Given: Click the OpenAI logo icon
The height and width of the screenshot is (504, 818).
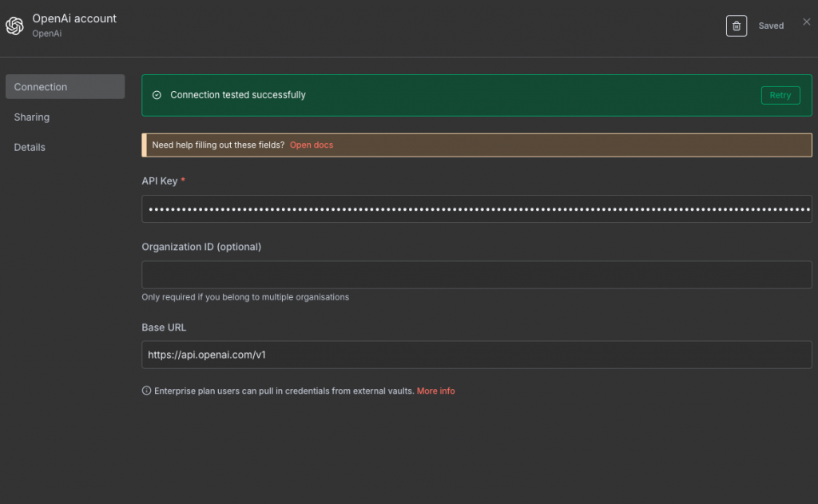Looking at the screenshot, I should [14, 26].
